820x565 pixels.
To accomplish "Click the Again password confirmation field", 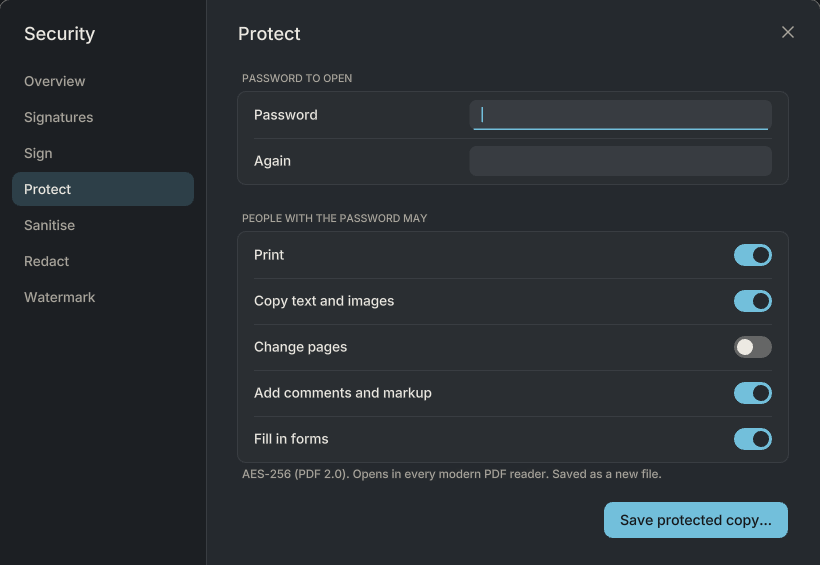I will [x=620, y=161].
